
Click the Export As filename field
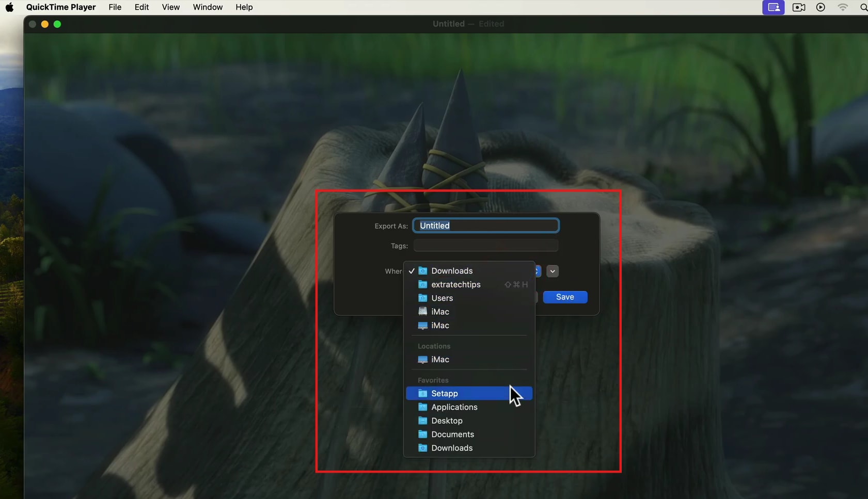(486, 226)
